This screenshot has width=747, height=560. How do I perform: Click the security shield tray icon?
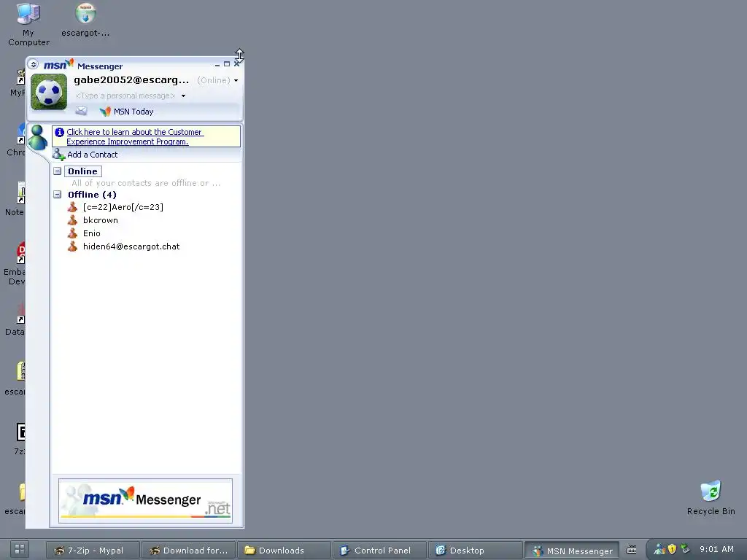[x=672, y=549]
